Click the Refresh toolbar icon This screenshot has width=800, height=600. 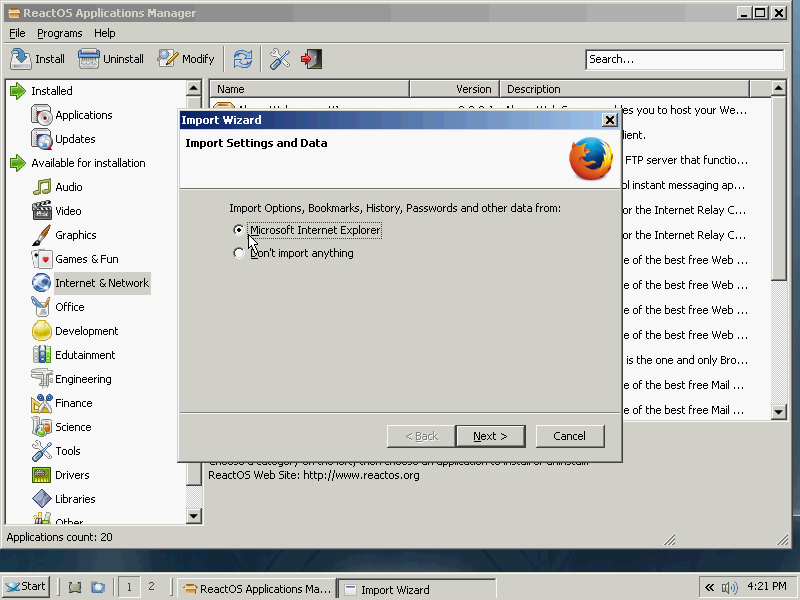tap(243, 59)
